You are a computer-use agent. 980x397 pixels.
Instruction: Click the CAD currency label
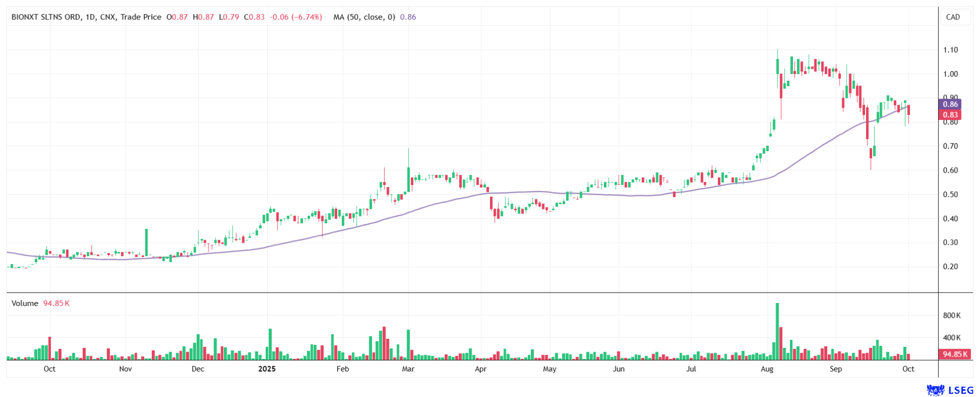[x=952, y=17]
